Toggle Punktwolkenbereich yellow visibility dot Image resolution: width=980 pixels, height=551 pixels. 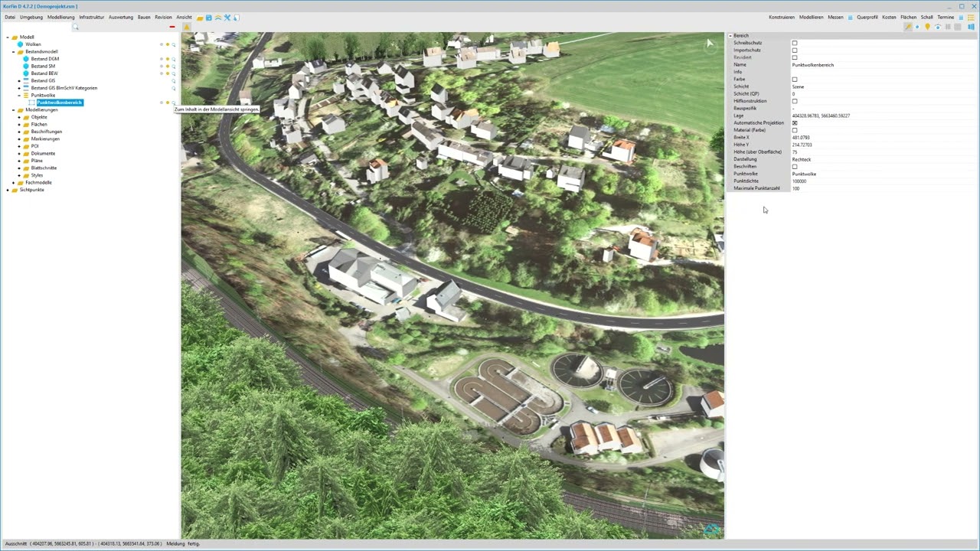pyautogui.click(x=168, y=103)
